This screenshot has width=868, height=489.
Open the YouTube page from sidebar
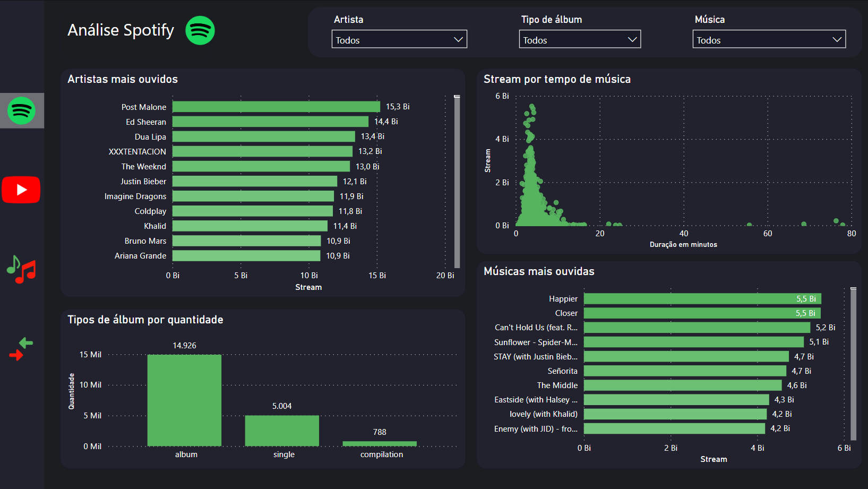21,190
